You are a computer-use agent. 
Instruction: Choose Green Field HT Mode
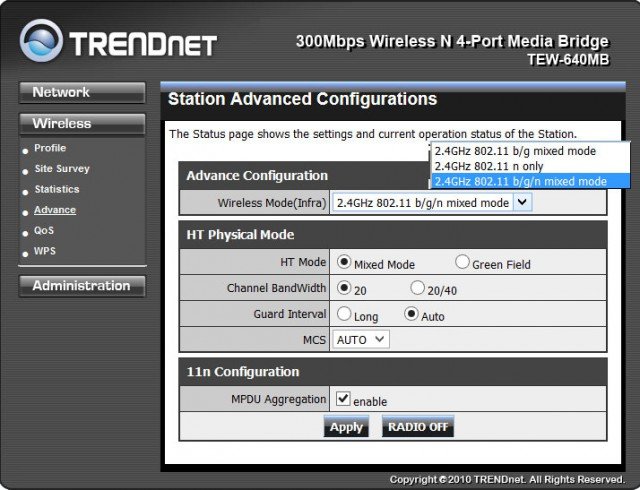tap(462, 263)
